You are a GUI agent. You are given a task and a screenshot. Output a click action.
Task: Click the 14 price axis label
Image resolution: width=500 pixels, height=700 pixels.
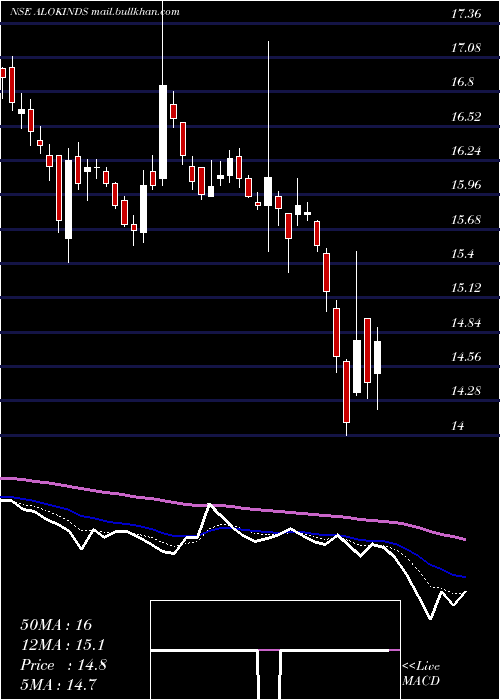click(x=458, y=425)
